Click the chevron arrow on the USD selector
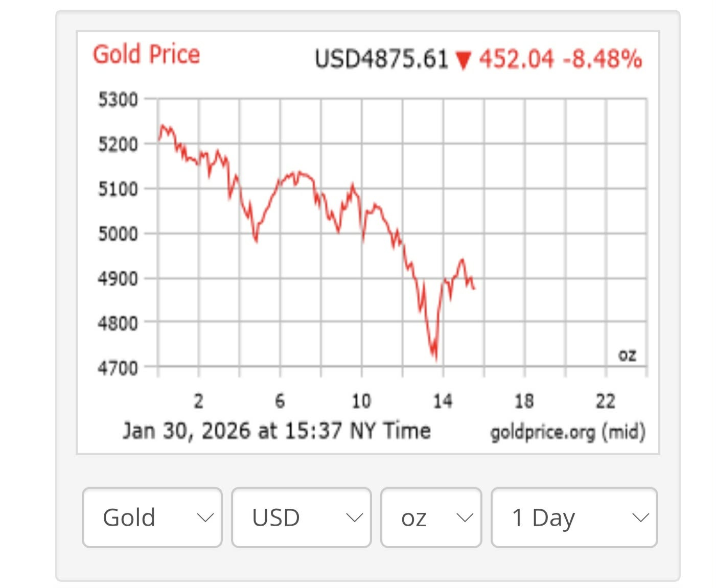The height and width of the screenshot is (588, 716). pos(354,518)
